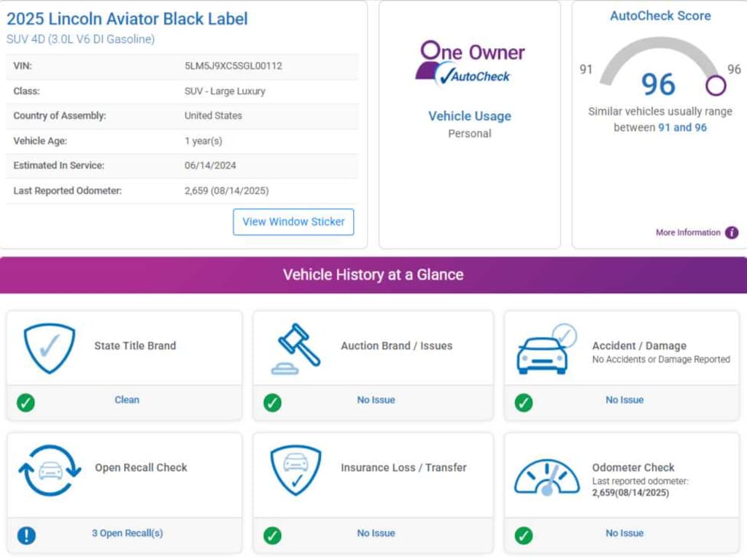
Task: Open the View Window Sticker button
Action: coord(293,222)
